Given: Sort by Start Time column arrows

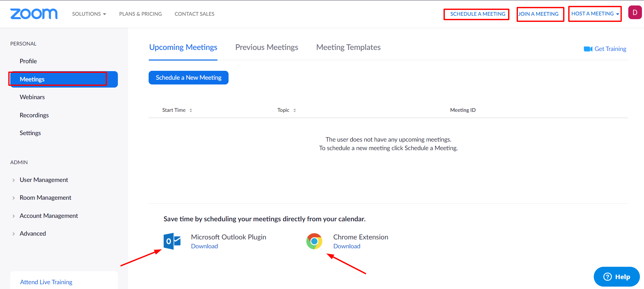Looking at the screenshot, I should click(x=191, y=110).
